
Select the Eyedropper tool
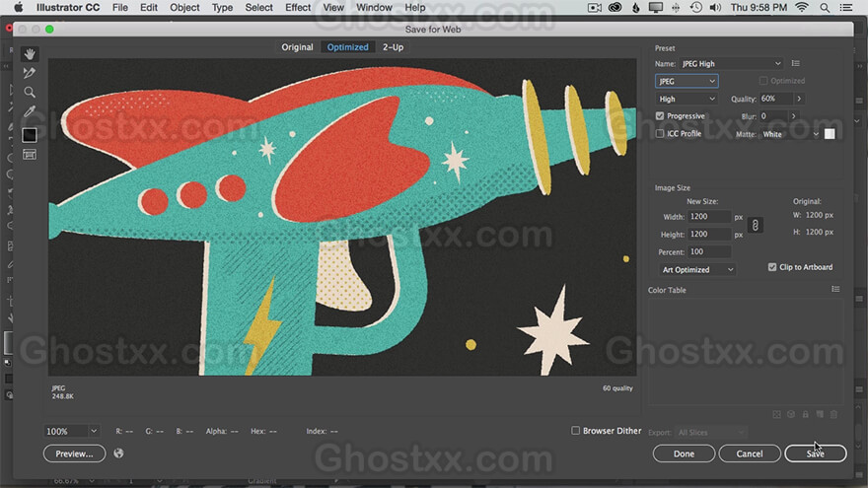click(30, 111)
